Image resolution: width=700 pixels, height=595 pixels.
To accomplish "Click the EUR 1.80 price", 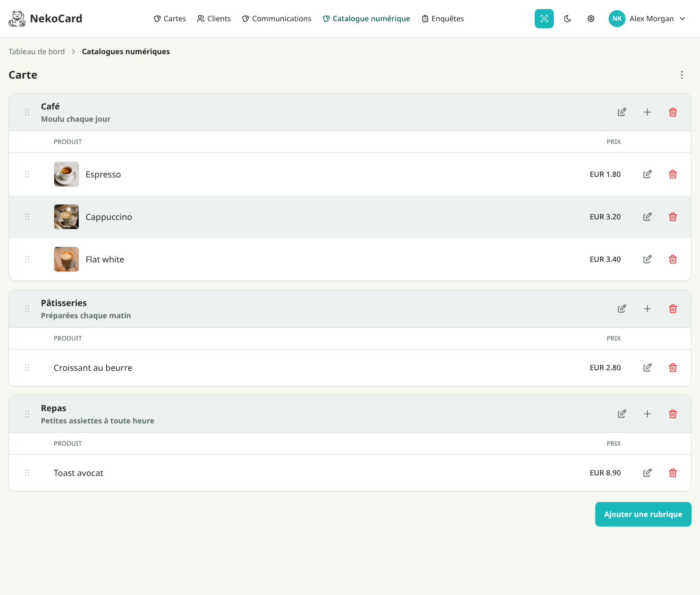I will coord(605,174).
